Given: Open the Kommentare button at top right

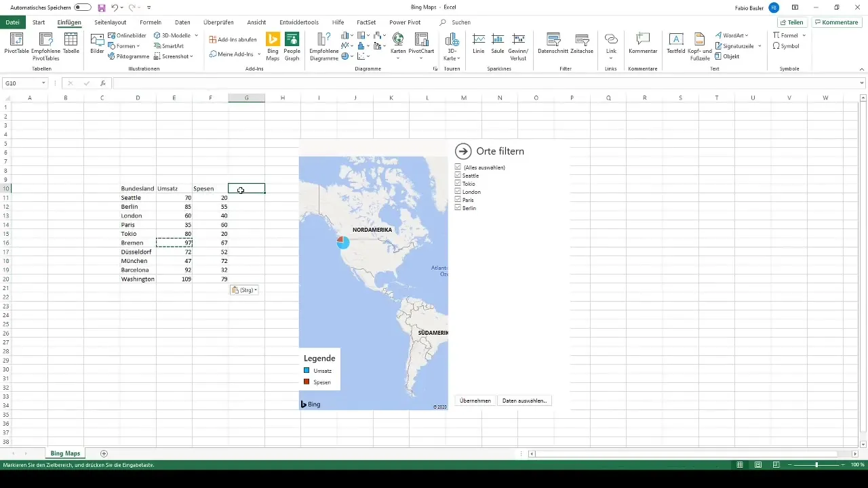Looking at the screenshot, I should pos(837,22).
